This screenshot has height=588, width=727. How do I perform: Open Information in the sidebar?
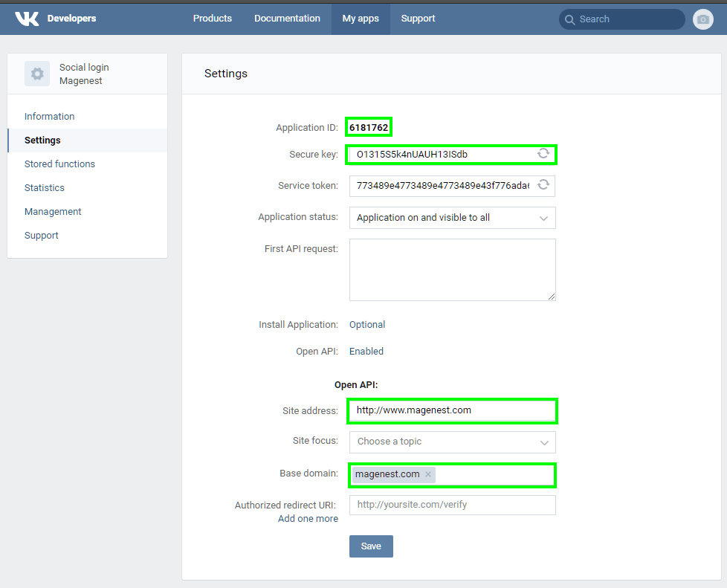50,117
